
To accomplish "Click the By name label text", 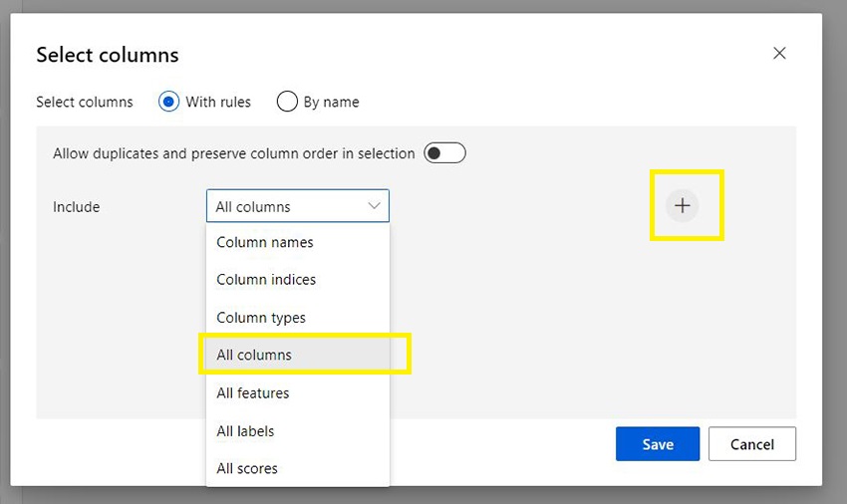I will 332,102.
